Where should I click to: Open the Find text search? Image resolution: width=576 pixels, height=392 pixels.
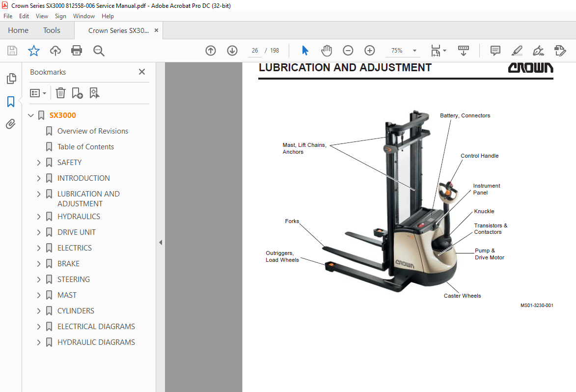pos(99,51)
